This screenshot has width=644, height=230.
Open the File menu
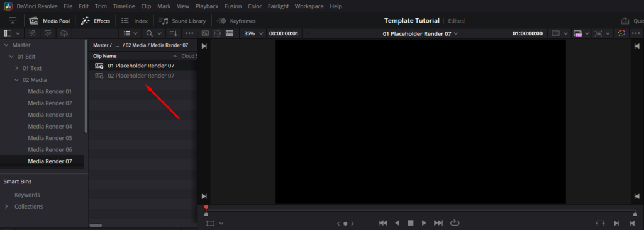pyautogui.click(x=68, y=6)
